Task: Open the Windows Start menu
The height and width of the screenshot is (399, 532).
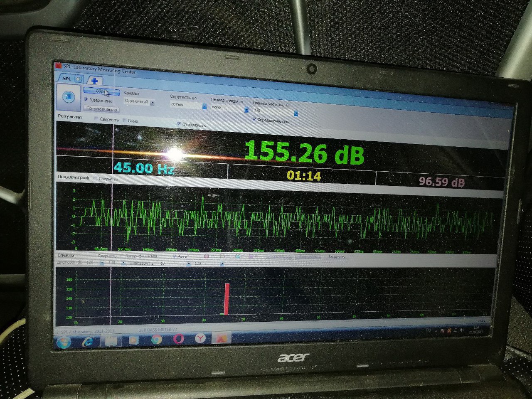Action: pos(64,342)
